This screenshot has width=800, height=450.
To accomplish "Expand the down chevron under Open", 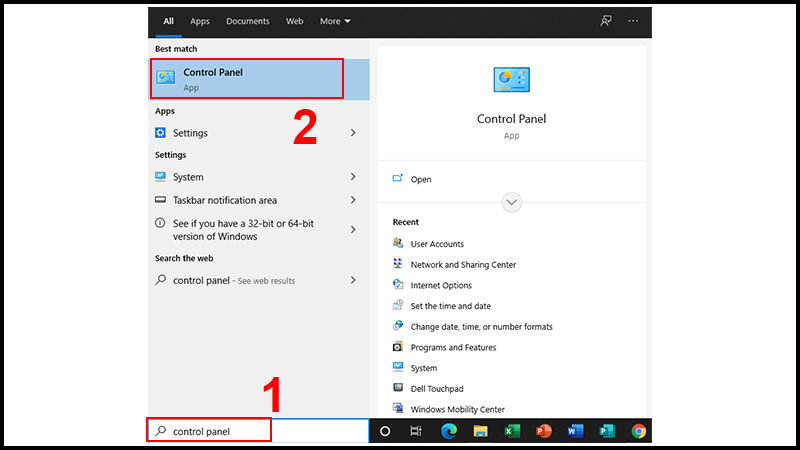I will pyautogui.click(x=512, y=202).
